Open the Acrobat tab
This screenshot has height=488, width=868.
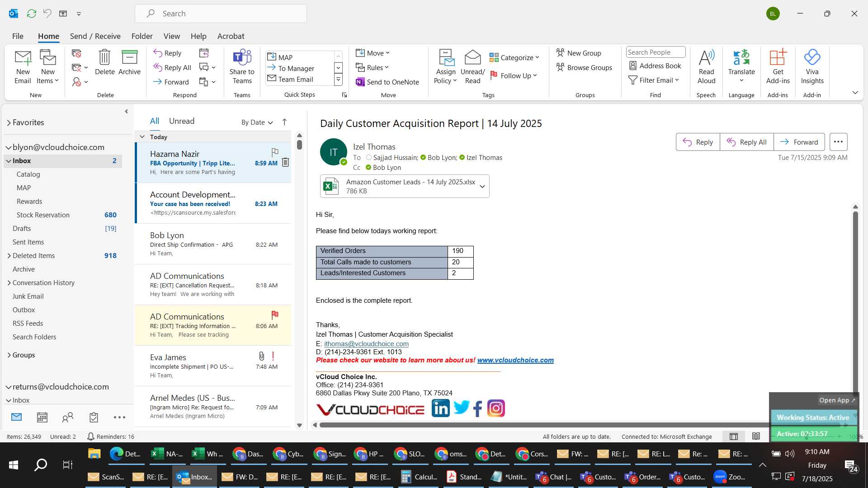(x=231, y=36)
